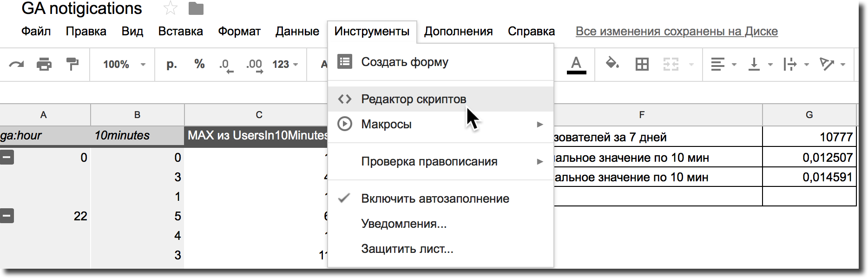Click vertical align icon
The width and height of the screenshot is (868, 278).
tap(754, 64)
